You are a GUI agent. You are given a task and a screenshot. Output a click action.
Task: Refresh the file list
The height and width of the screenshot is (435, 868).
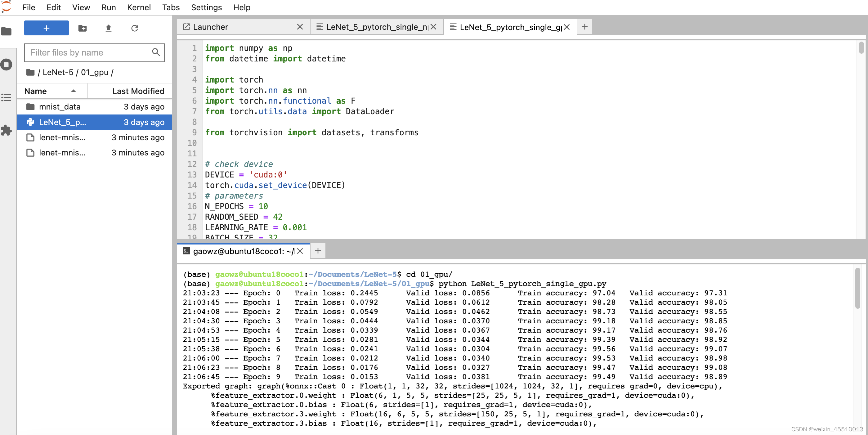(x=135, y=28)
